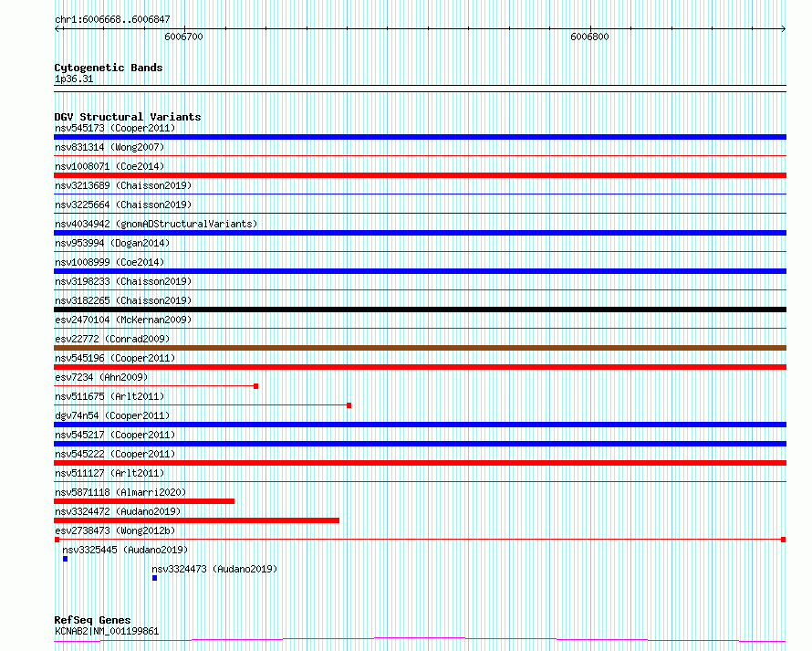Click the 6006800 ruler position

click(x=589, y=37)
